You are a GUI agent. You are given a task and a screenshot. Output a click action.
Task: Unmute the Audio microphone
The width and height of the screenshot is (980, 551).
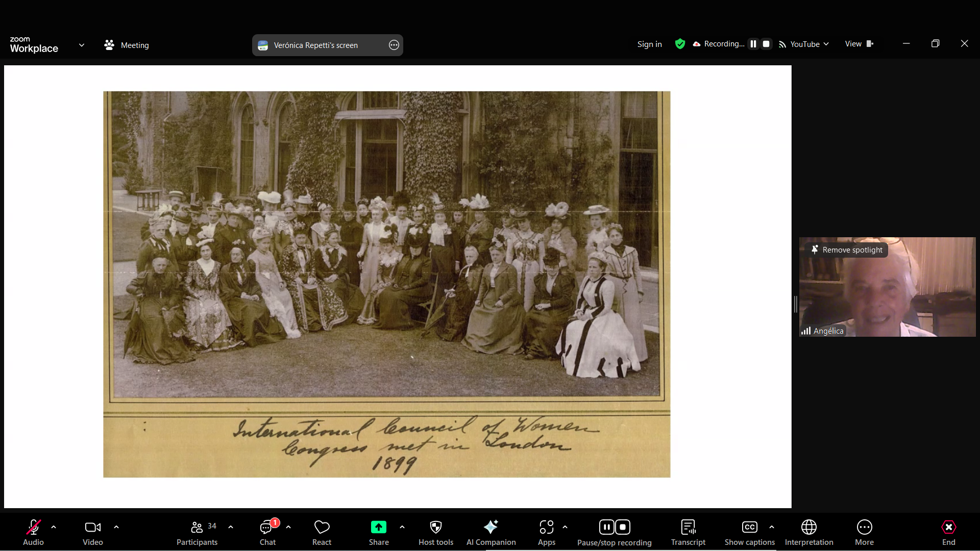coord(33,532)
